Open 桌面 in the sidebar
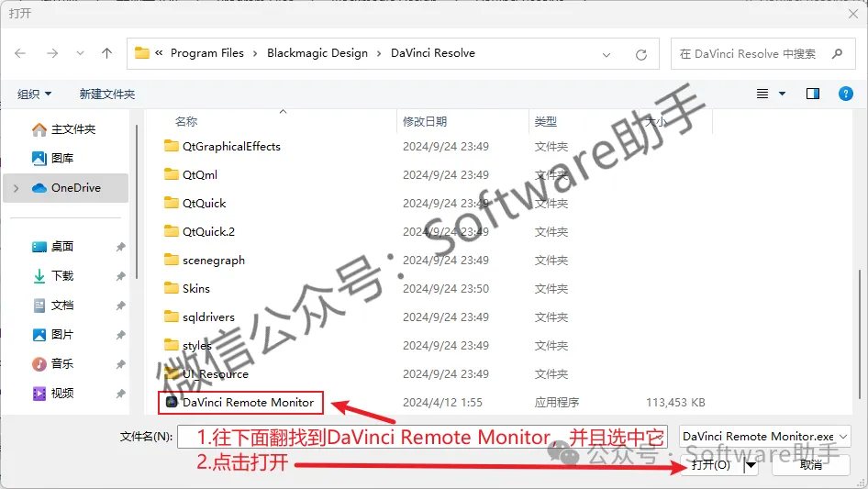 tap(53, 247)
